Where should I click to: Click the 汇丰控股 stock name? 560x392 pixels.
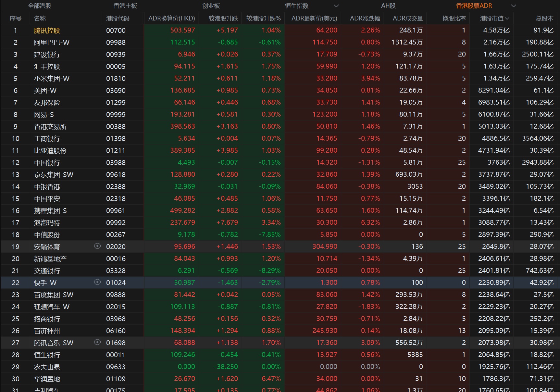pyautogui.click(x=47, y=67)
